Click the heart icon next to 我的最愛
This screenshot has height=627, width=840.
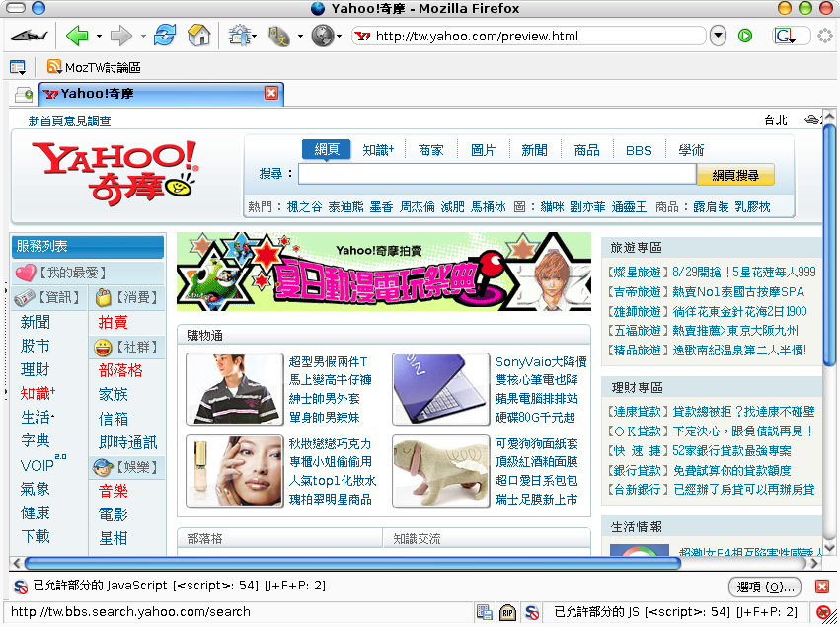pos(26,273)
